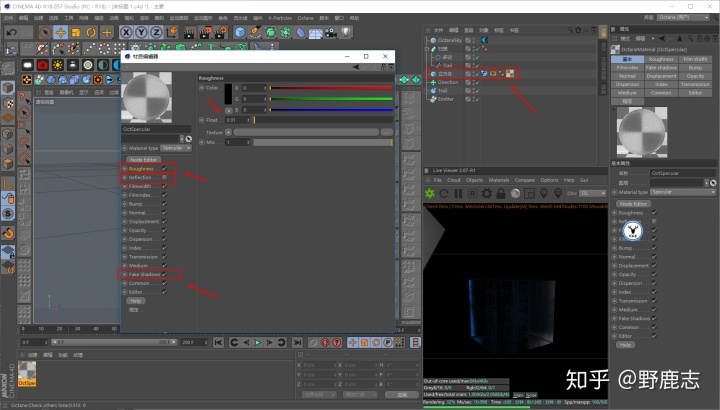Screen dimensions: 720x410
Task: Switch to Transmission tab in attributes panel
Action: (695, 84)
